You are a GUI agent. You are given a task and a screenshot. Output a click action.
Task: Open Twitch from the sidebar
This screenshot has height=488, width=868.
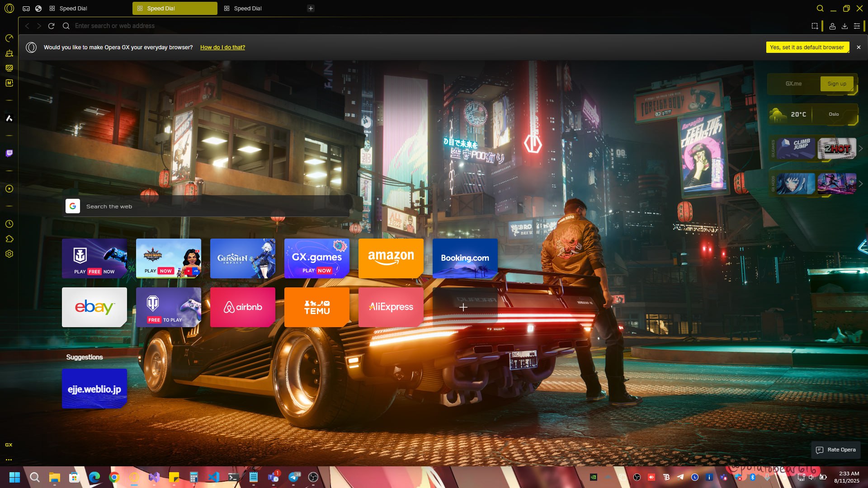(x=9, y=153)
